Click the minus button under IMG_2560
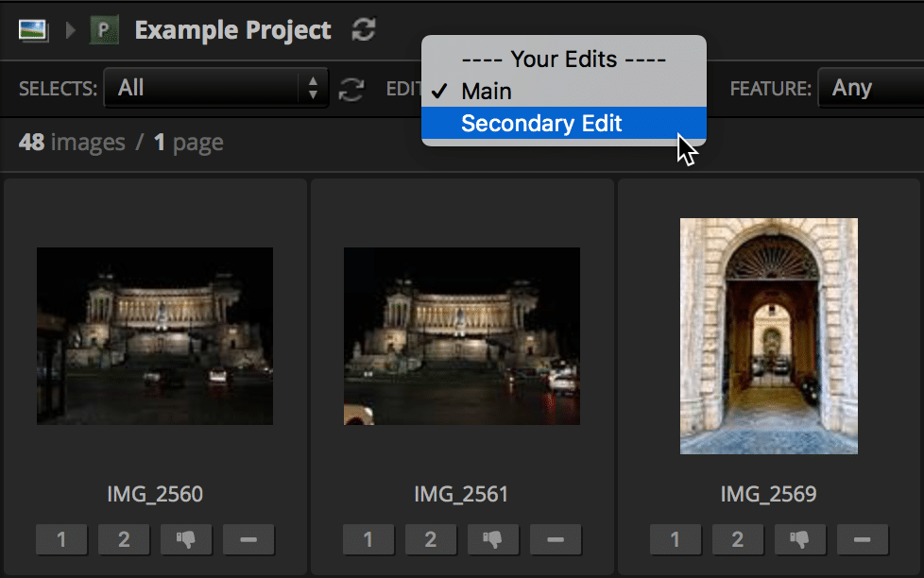The image size is (924, 578). tap(248, 540)
